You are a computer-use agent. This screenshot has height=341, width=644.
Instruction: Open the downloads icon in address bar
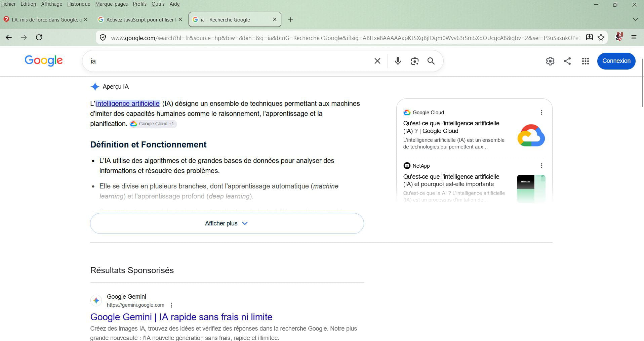590,37
